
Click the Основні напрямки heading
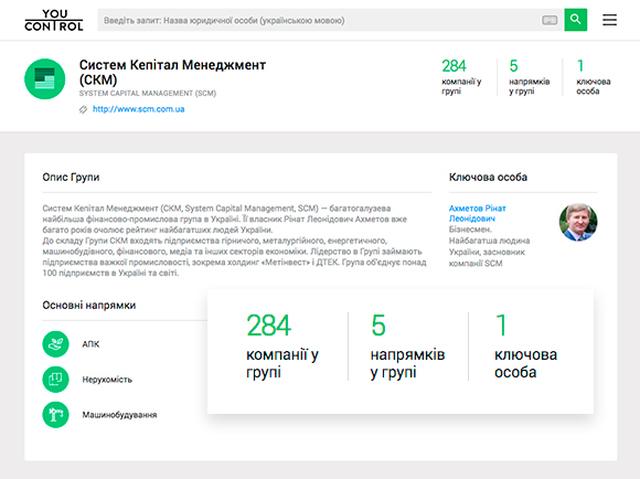pyautogui.click(x=89, y=305)
